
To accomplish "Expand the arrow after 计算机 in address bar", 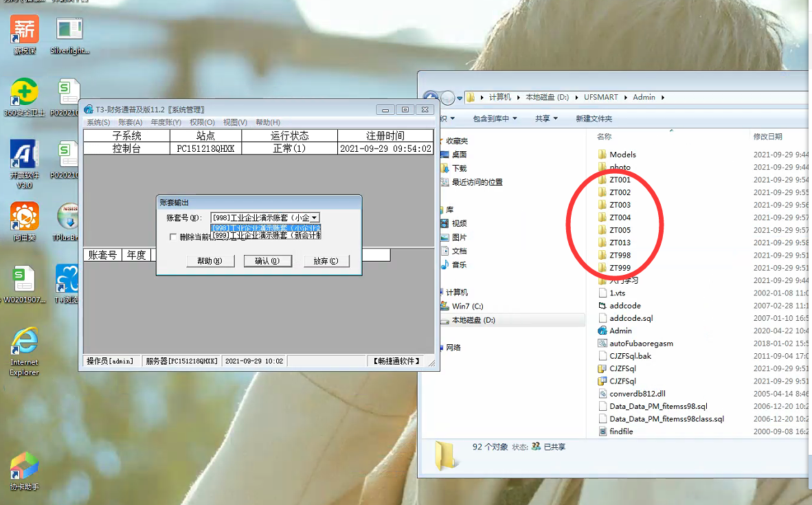I will [x=518, y=98].
